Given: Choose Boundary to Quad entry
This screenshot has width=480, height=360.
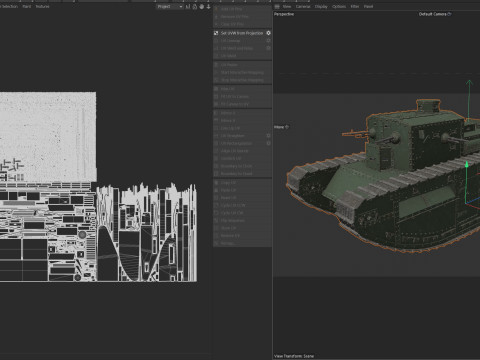Looking at the screenshot, I should [242, 174].
